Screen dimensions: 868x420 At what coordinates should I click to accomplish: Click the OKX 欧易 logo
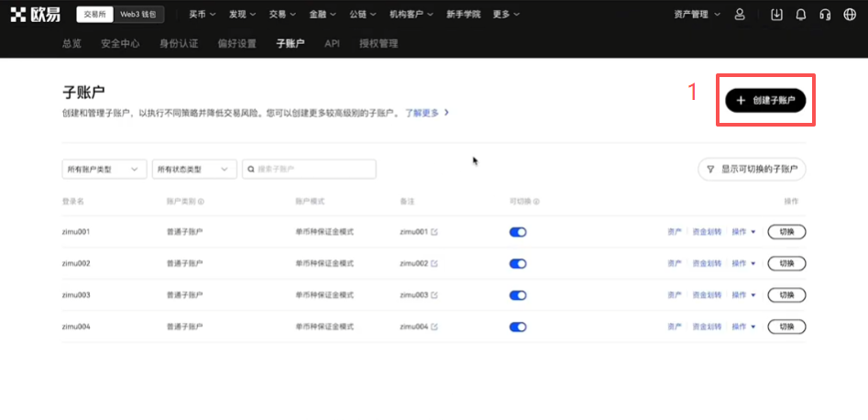click(36, 15)
